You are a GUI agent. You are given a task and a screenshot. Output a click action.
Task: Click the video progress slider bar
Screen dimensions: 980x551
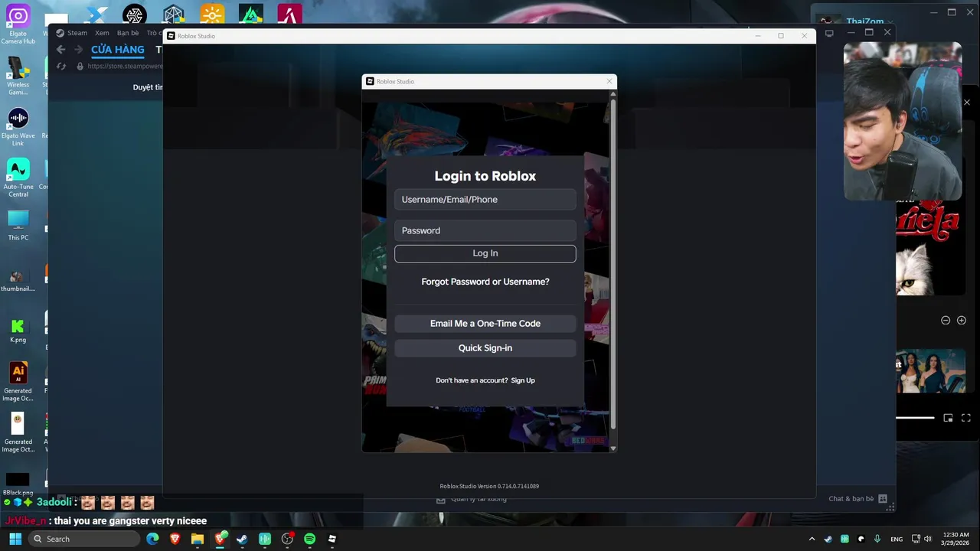click(915, 418)
